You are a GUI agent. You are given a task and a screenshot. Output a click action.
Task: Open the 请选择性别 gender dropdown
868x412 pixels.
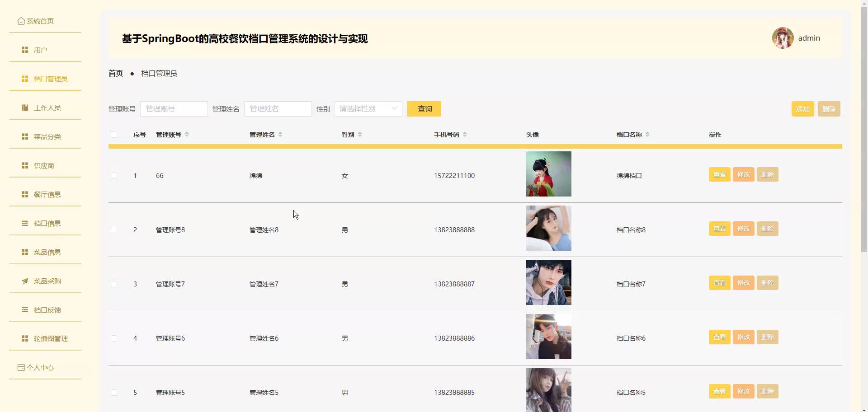tap(368, 109)
